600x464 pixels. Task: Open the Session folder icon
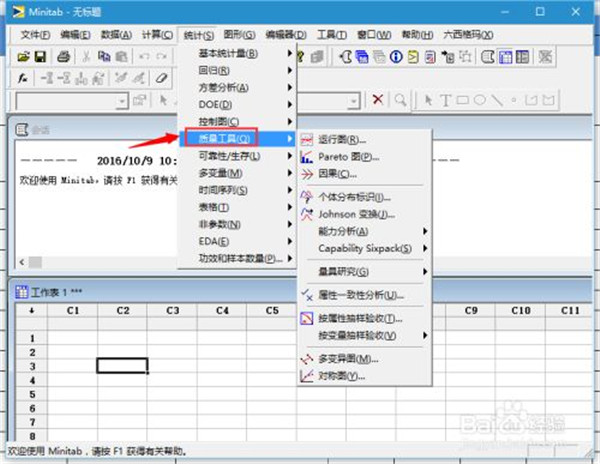[x=346, y=57]
